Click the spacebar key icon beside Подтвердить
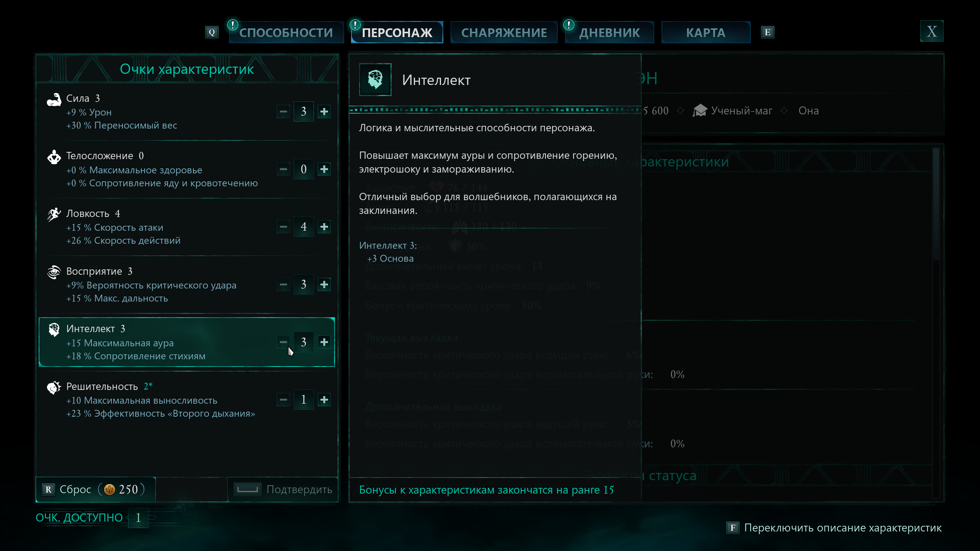Screen dimensions: 980x551 [x=248, y=489]
